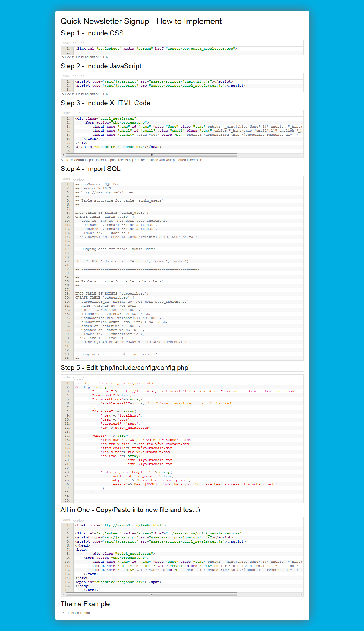Click the 'Quick Newsletter Signup - How to Implement' title
This screenshot has width=364, height=631.
pyautogui.click(x=141, y=21)
